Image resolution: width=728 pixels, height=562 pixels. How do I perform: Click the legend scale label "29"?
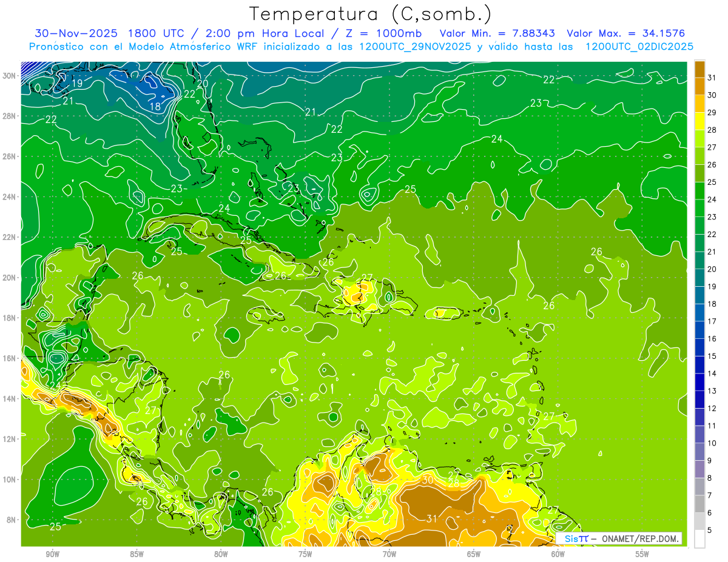click(712, 112)
